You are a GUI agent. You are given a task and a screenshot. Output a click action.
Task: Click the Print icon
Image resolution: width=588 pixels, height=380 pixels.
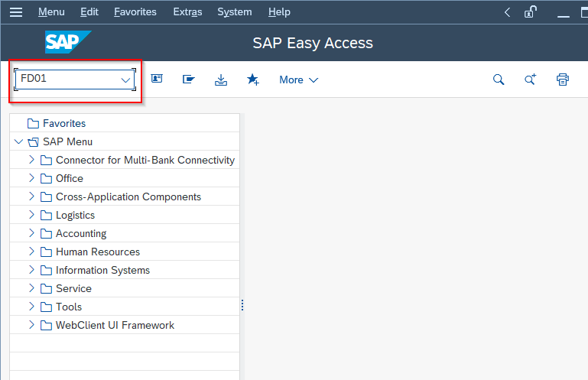pos(563,80)
